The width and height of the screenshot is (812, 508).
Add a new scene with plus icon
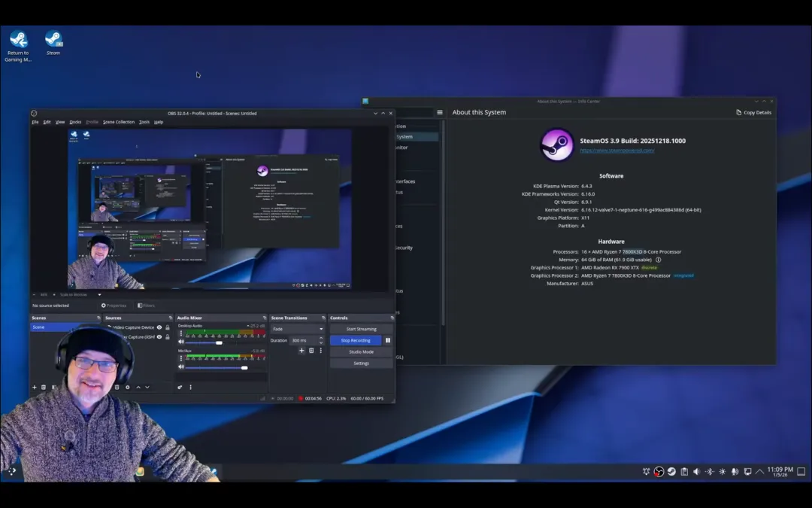[35, 388]
